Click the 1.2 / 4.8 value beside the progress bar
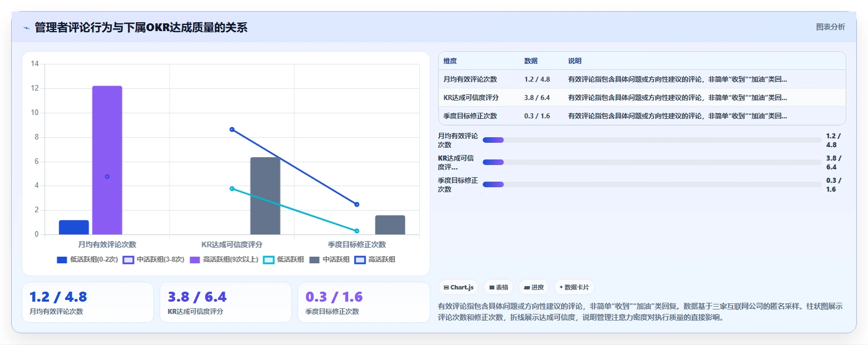Image resolution: width=868 pixels, height=345 pixels. [x=834, y=140]
